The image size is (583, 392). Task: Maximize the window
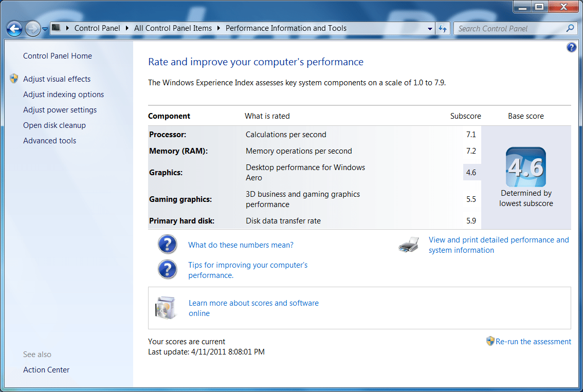(x=539, y=7)
